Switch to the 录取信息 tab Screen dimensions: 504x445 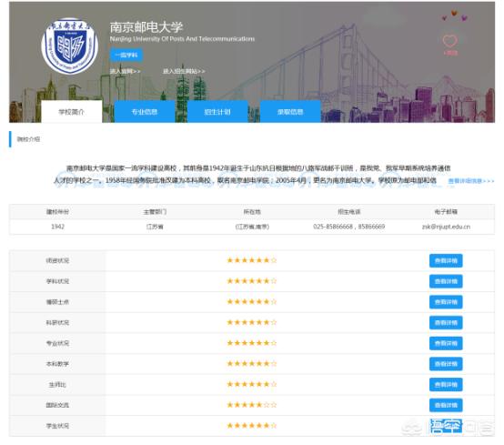coord(290,112)
